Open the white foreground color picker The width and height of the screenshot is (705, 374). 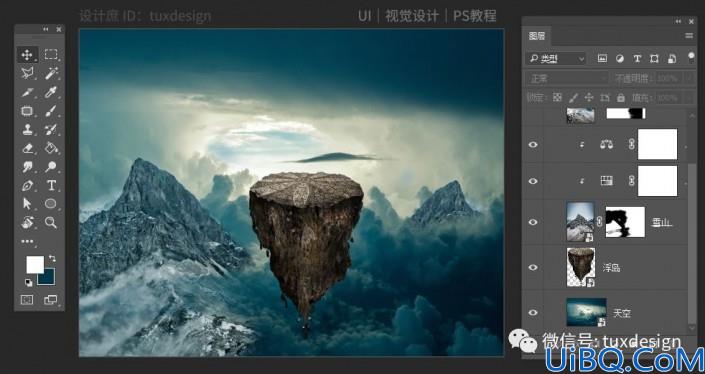point(35,264)
